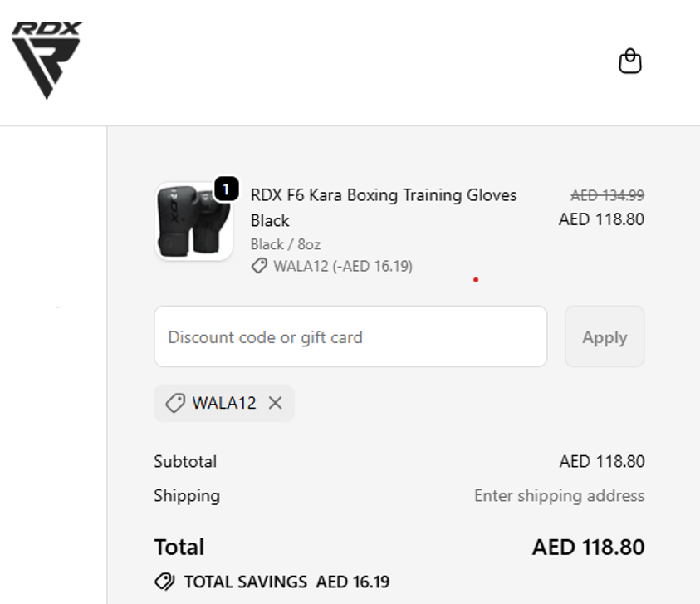Open the shopping bag cart icon

point(630,61)
